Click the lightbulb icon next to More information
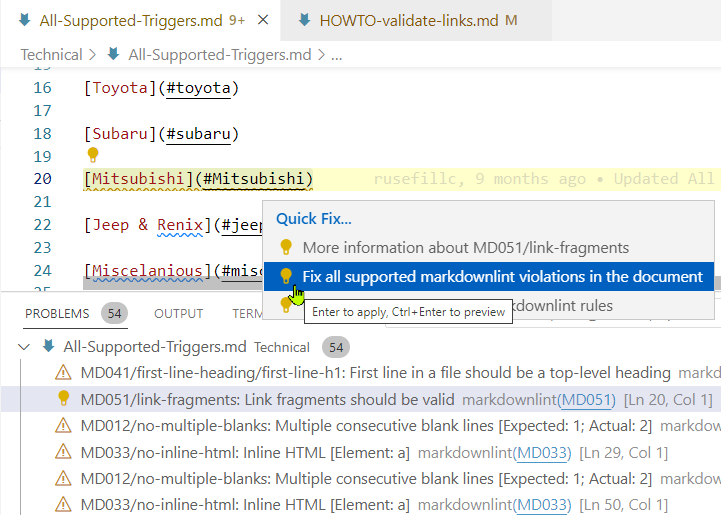The height and width of the screenshot is (515, 721). pos(285,247)
